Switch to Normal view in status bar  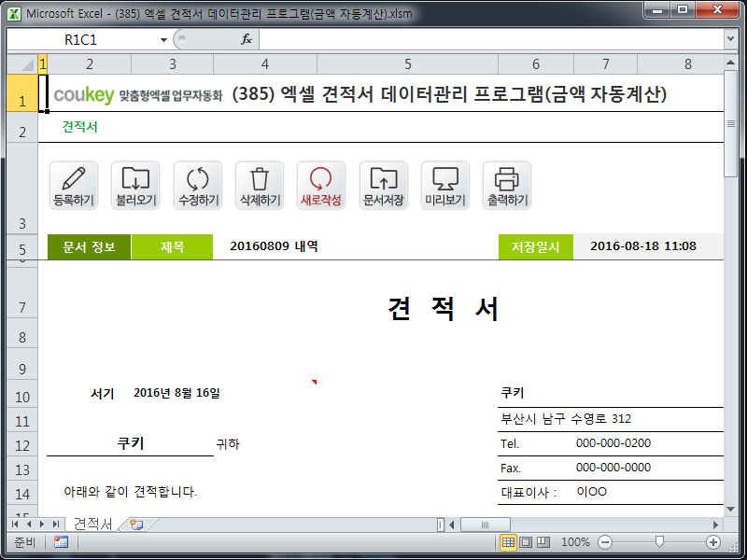(x=508, y=542)
